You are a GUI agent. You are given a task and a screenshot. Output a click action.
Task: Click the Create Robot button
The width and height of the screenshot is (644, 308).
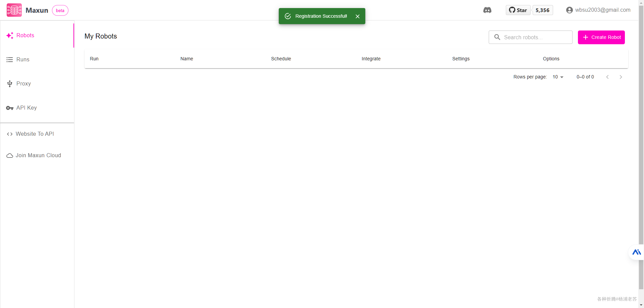click(601, 37)
